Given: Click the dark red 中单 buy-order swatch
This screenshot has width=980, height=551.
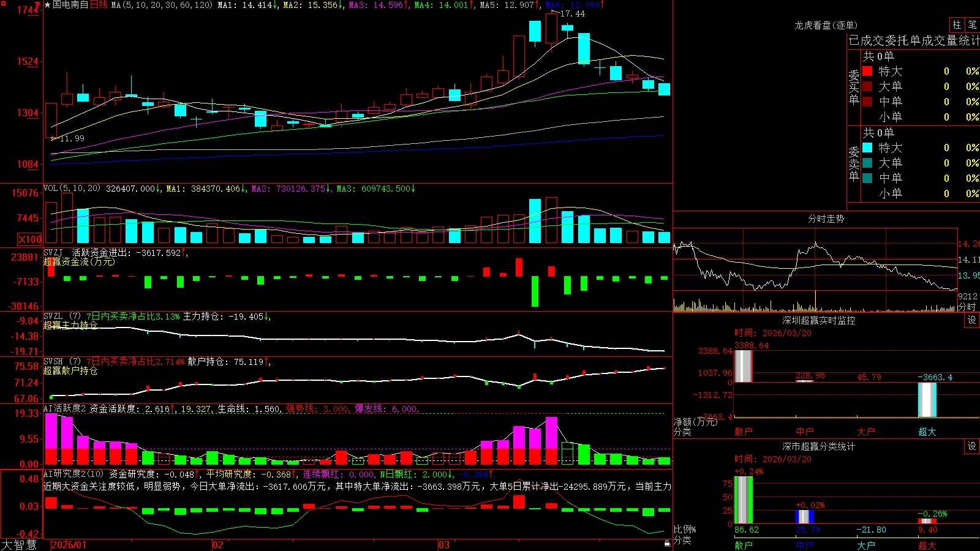Looking at the screenshot, I should tap(867, 102).
